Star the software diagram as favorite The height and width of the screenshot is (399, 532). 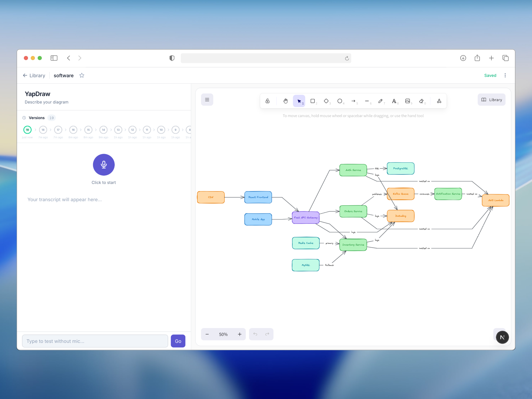tap(82, 75)
